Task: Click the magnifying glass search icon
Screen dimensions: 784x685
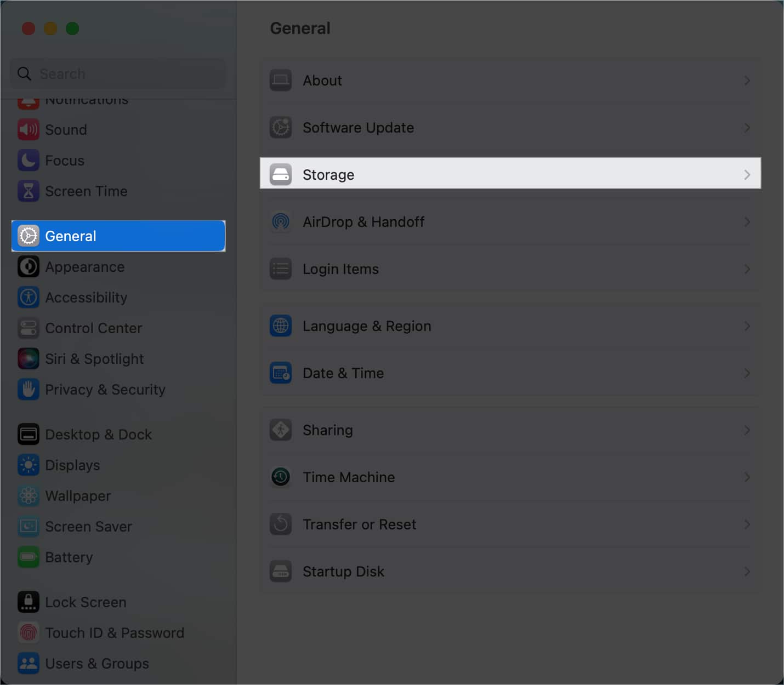Action: (24, 73)
